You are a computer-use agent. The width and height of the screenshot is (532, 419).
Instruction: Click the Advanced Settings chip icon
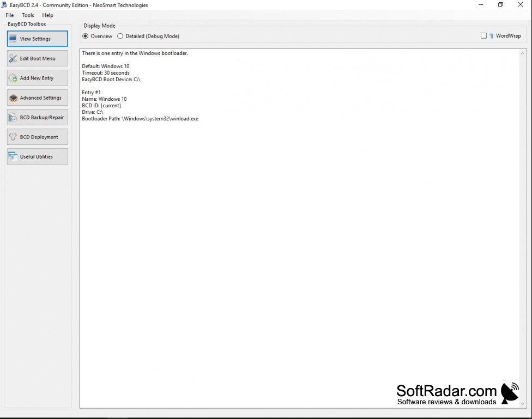[13, 98]
